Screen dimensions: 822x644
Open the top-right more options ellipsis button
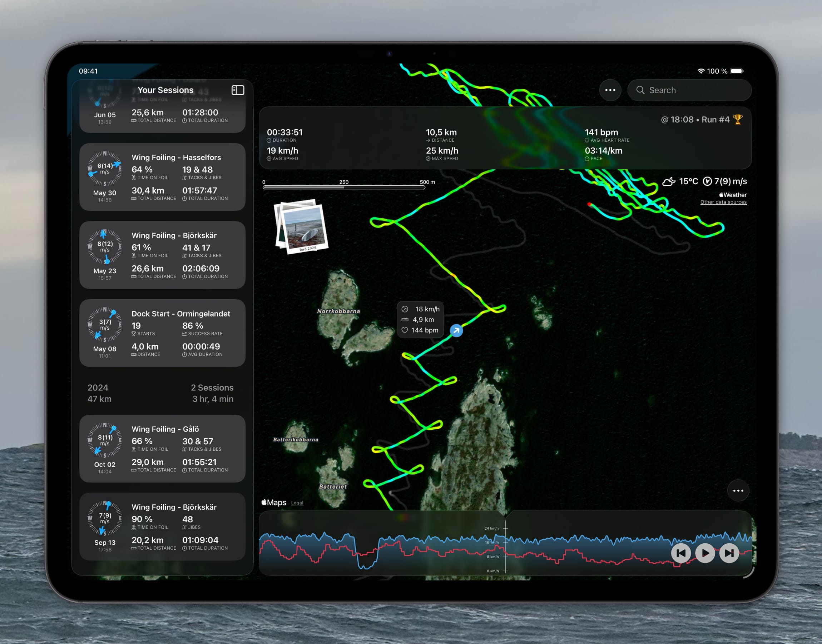tap(610, 90)
